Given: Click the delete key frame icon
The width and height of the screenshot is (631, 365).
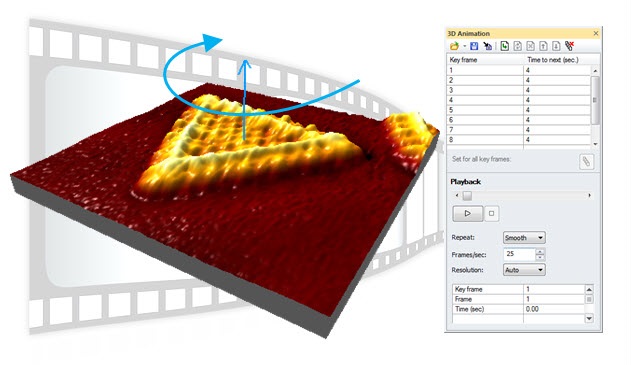Looking at the screenshot, I should tap(530, 46).
